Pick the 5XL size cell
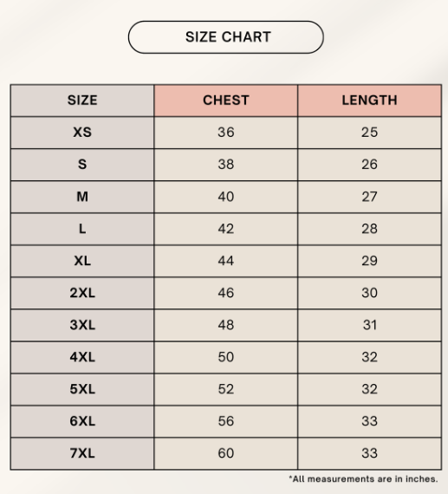This screenshot has width=448, height=494. (x=82, y=389)
